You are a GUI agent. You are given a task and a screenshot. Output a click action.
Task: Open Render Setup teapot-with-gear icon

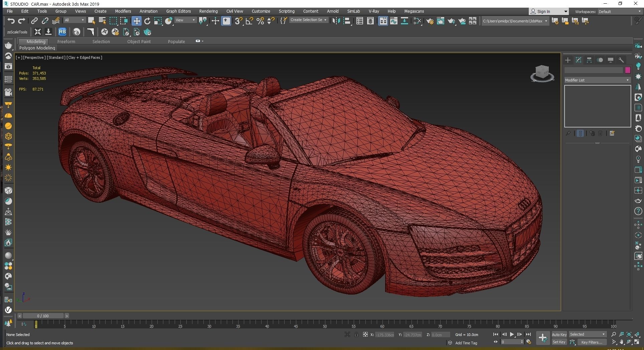click(x=430, y=21)
